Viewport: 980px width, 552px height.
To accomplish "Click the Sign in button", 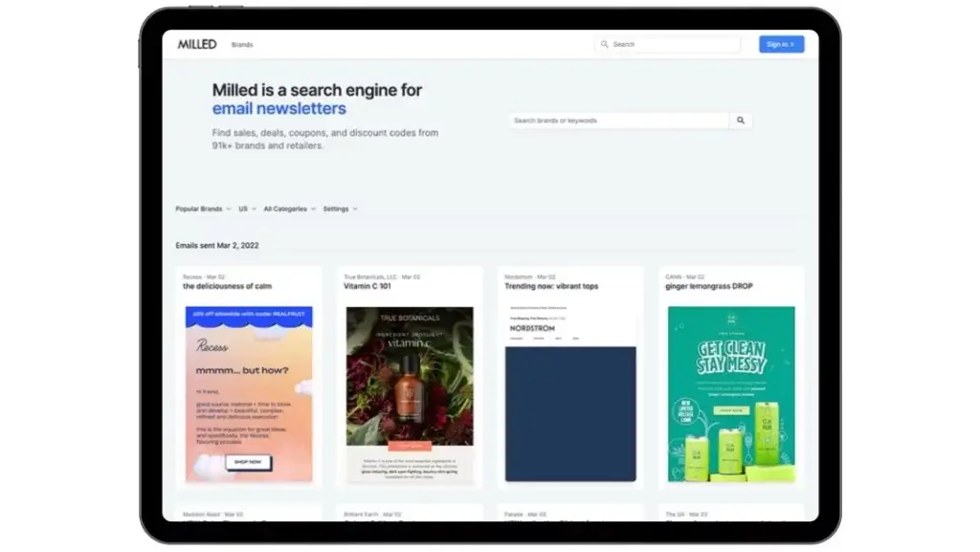I will [781, 44].
